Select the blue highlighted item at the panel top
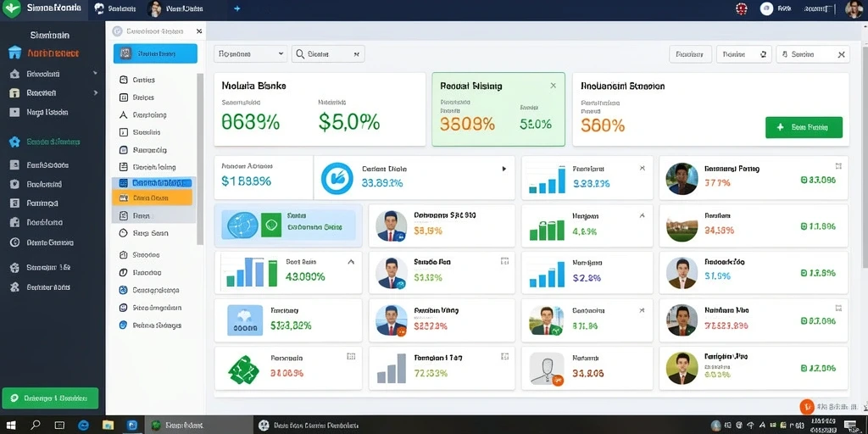 [x=156, y=53]
